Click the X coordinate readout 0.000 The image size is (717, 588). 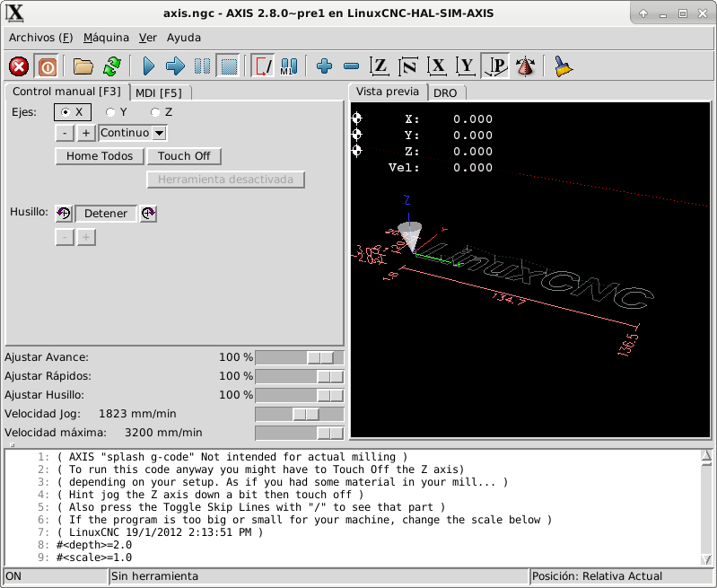[x=473, y=119]
